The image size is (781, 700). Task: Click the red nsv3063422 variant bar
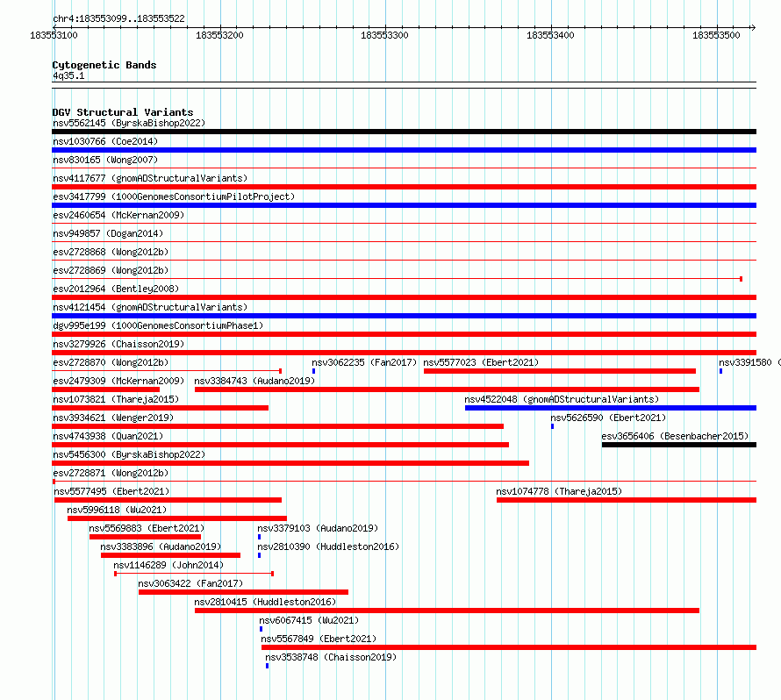(x=244, y=592)
